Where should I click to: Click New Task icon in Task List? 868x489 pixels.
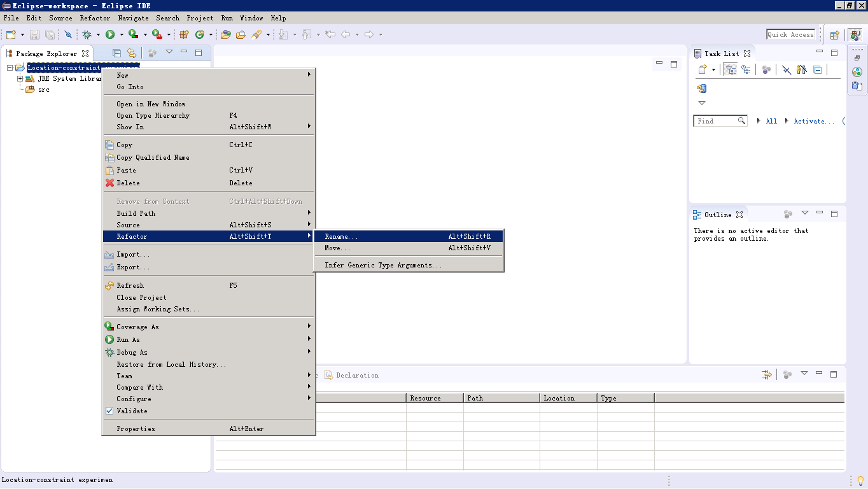tap(703, 69)
